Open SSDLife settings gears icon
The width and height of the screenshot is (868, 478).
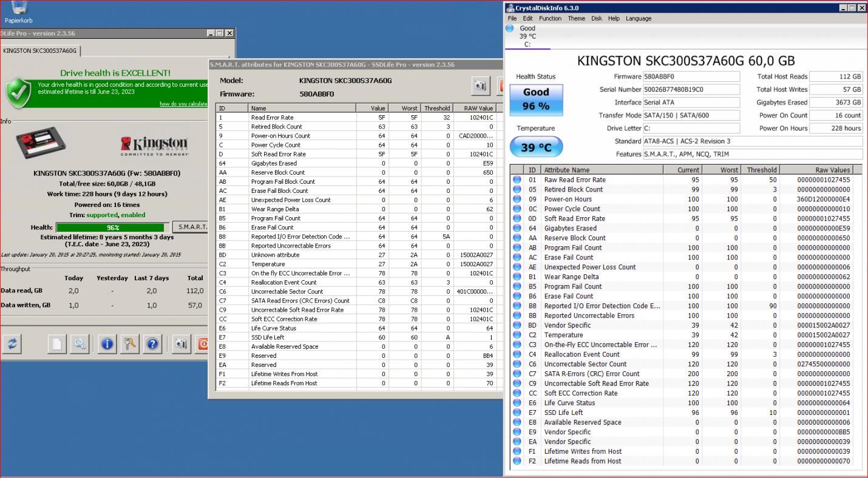pos(80,344)
